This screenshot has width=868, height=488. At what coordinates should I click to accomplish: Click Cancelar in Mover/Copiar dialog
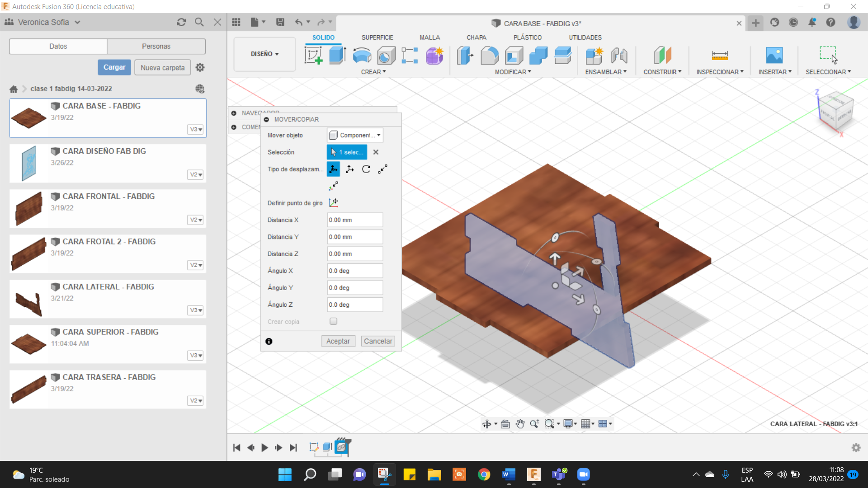378,341
